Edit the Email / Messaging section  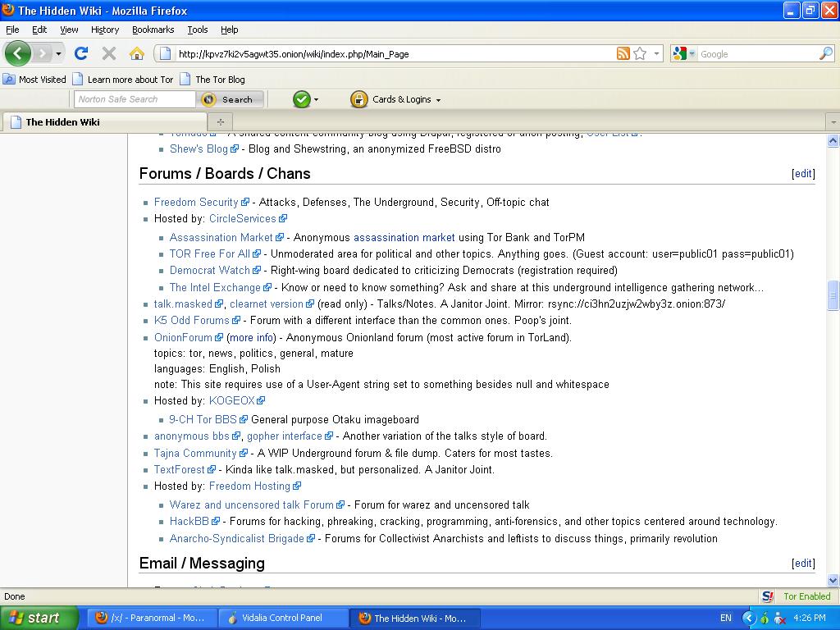803,563
